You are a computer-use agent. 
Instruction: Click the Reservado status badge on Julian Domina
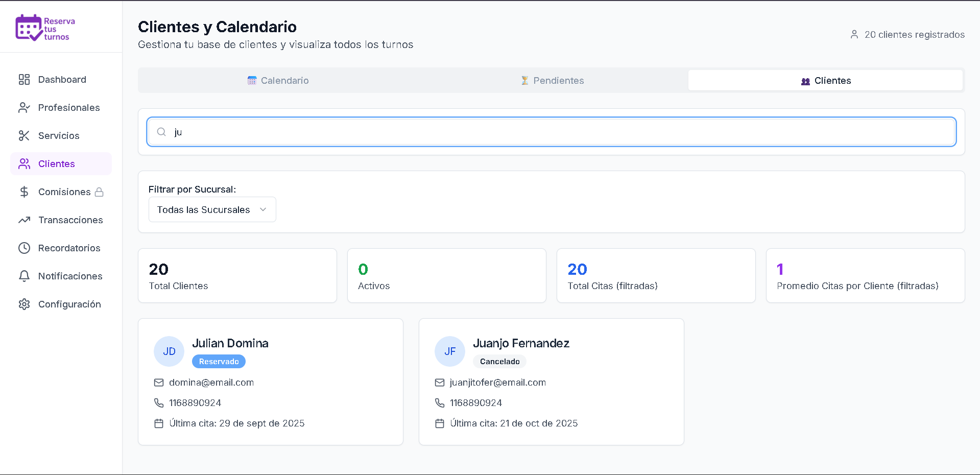219,361
